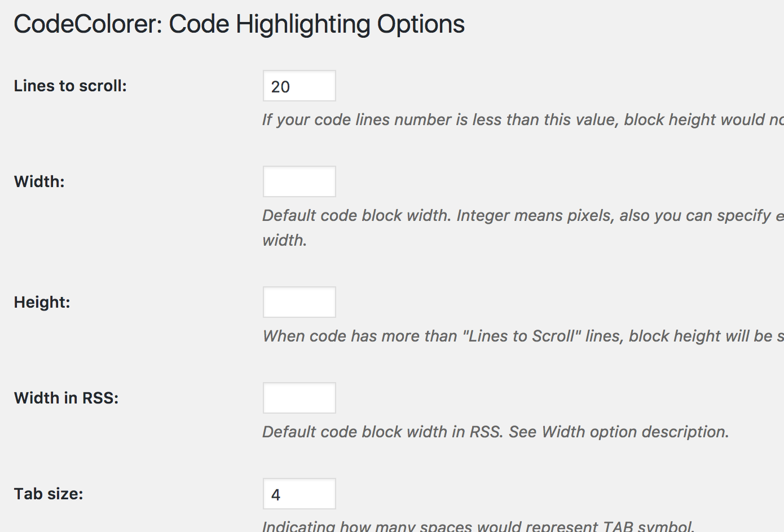
Task: Click the "Tab size:" label
Action: pos(49,494)
